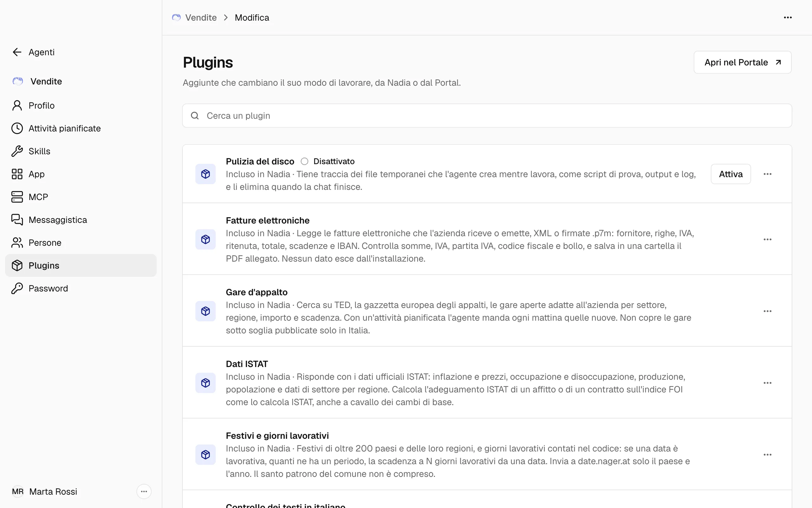Screen dimensions: 812x508
Task: Open the more menu for Pulizia del disco
Action: [x=767, y=174]
